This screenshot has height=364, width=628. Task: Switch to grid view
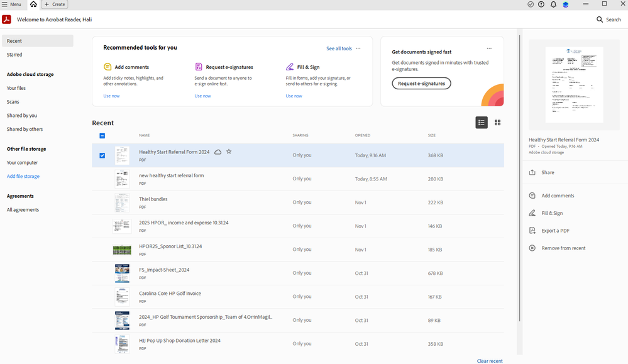pyautogui.click(x=497, y=123)
